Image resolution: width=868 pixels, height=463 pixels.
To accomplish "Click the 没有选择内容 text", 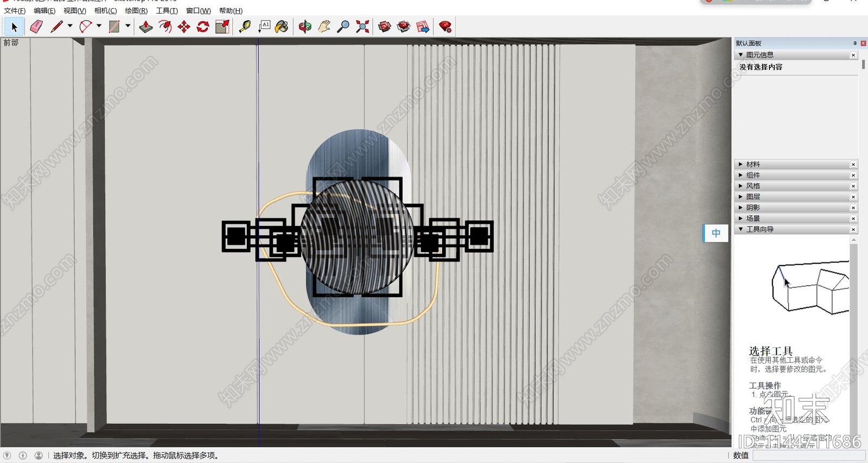I will coord(761,67).
